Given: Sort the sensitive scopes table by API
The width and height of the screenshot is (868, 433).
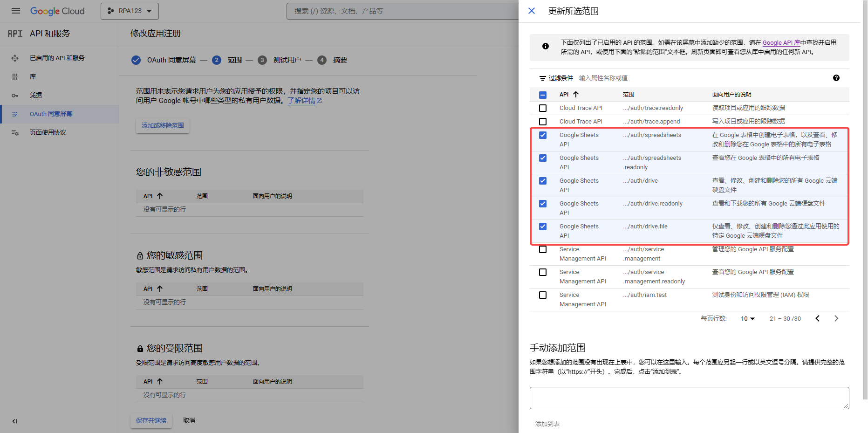Looking at the screenshot, I should pyautogui.click(x=153, y=289).
